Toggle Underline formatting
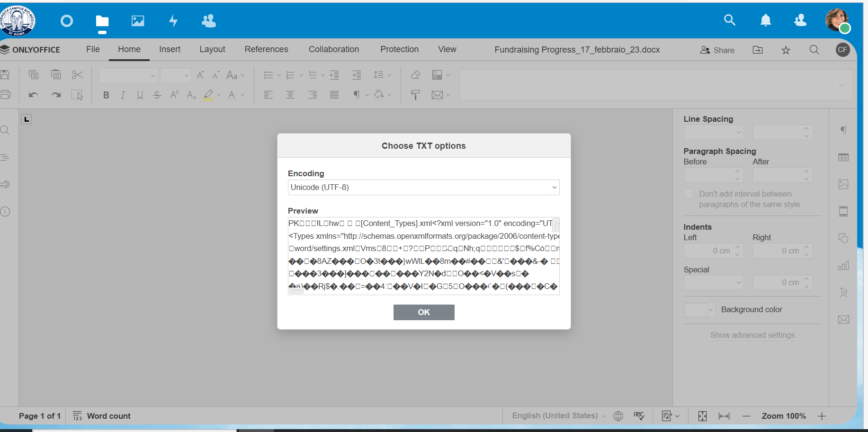 140,95
